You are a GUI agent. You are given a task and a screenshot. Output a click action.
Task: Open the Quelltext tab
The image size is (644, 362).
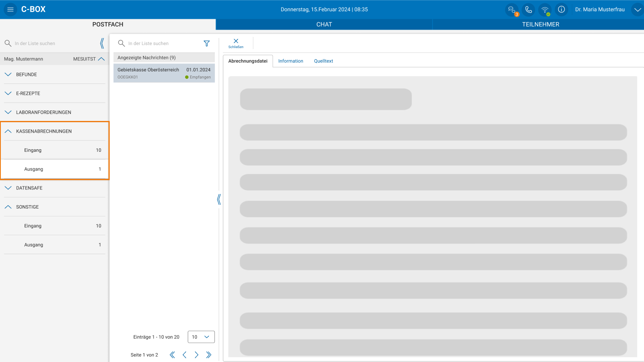coord(324,61)
